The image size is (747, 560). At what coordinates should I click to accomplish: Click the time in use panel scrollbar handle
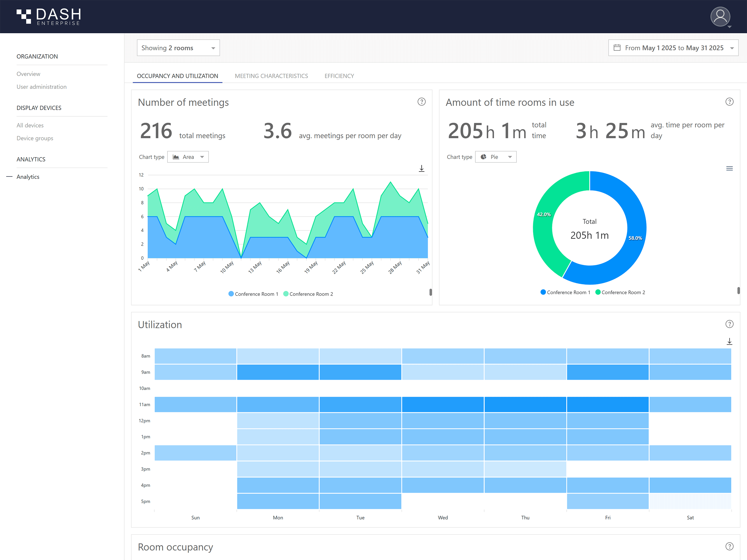(739, 290)
